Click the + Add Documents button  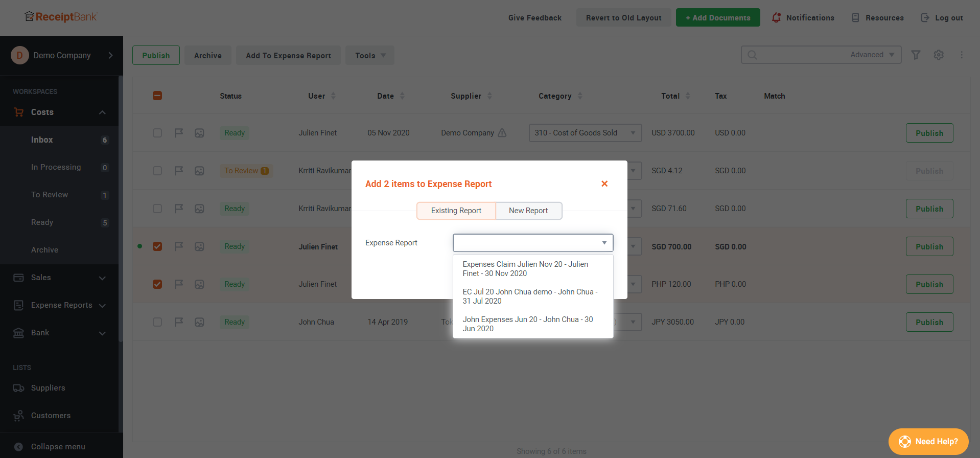718,17
